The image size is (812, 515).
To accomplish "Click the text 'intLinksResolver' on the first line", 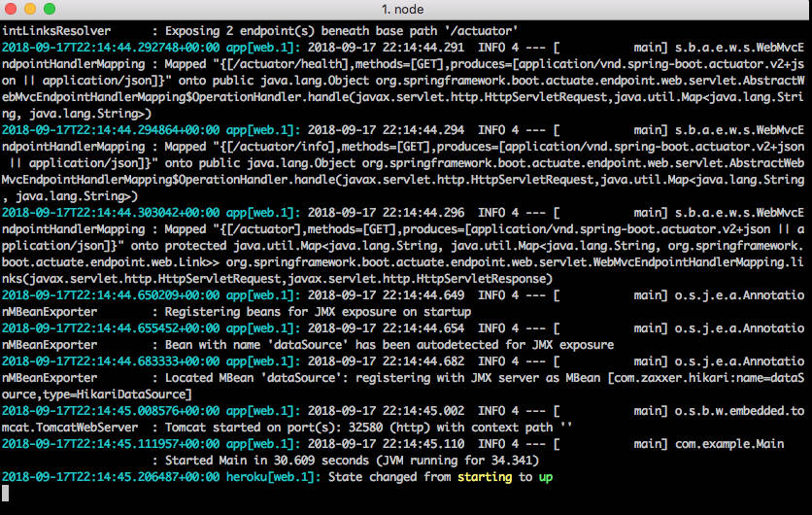I will point(56,30).
